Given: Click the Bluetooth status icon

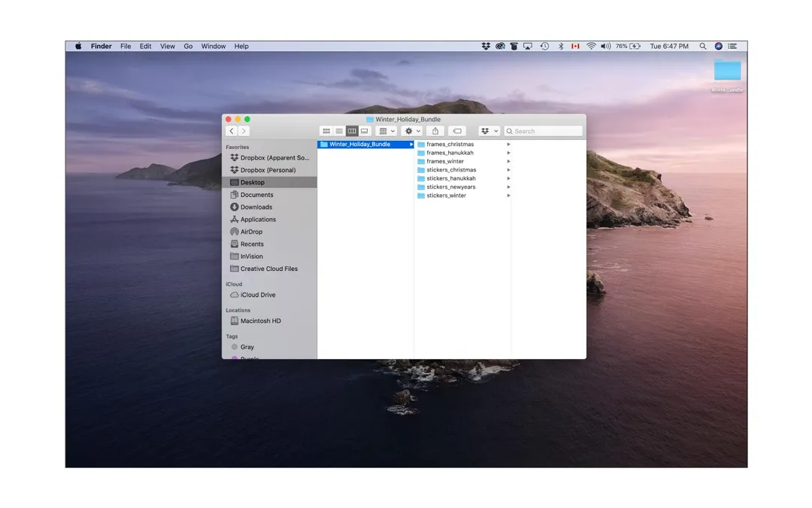Looking at the screenshot, I should pos(561,46).
